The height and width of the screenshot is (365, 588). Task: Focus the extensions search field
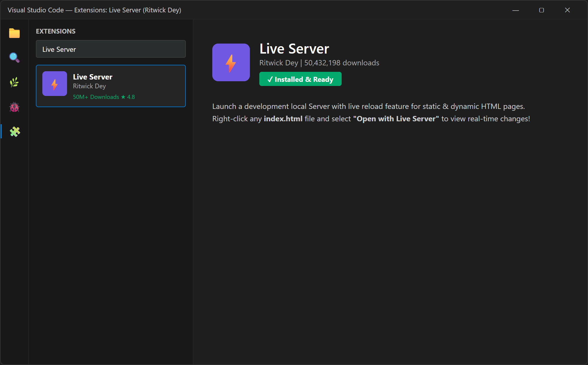point(111,49)
